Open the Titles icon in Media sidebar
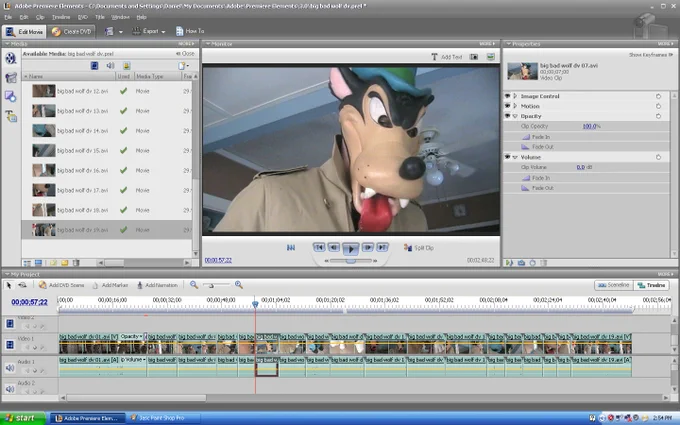Viewport: 680px width, 425px height. (10, 116)
